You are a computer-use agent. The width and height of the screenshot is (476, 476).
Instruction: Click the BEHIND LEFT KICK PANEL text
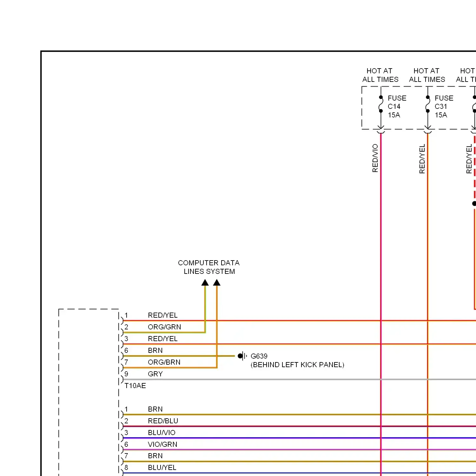pos(297,365)
